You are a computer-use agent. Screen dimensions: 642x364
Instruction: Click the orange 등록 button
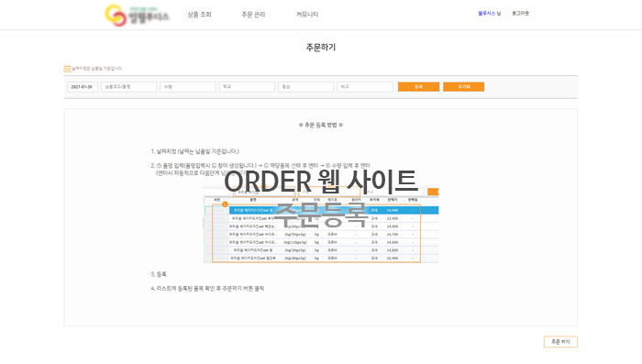point(418,87)
